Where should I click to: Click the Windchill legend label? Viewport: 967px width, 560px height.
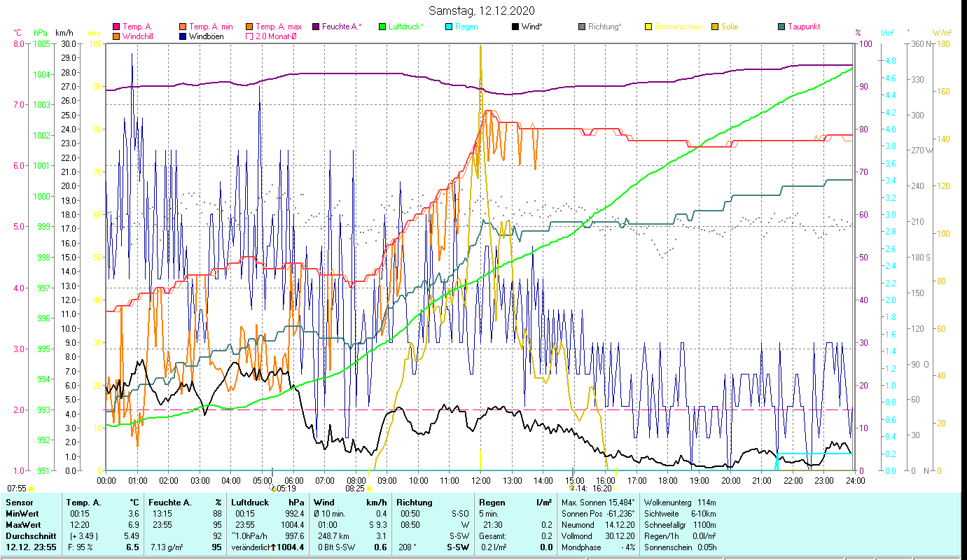141,36
